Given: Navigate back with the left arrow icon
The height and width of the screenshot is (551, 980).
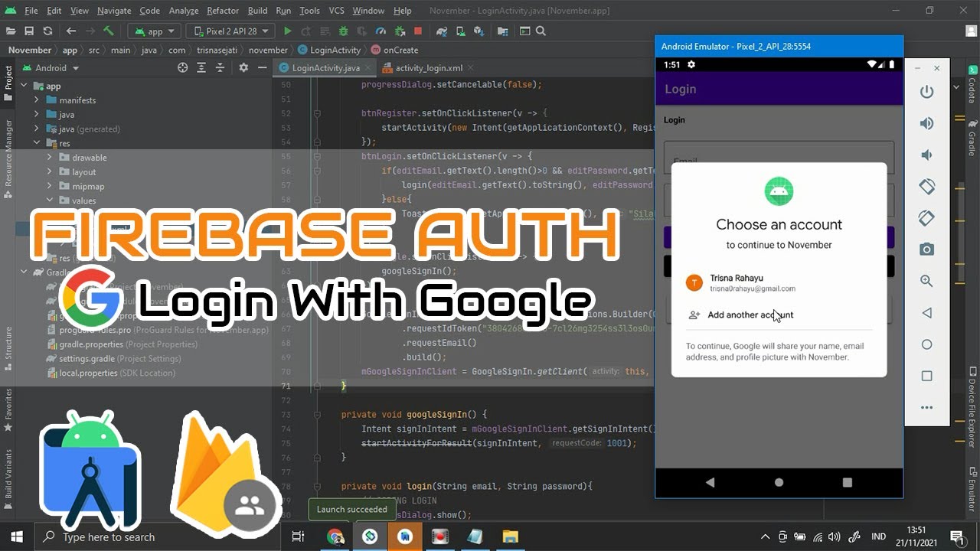Looking at the screenshot, I should point(71,31).
